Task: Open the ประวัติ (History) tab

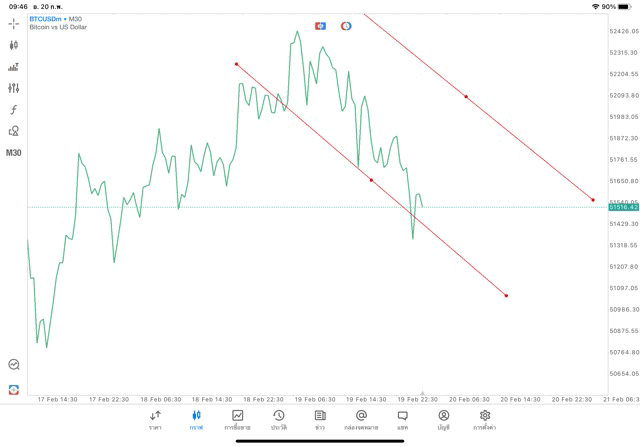Action: (x=278, y=419)
